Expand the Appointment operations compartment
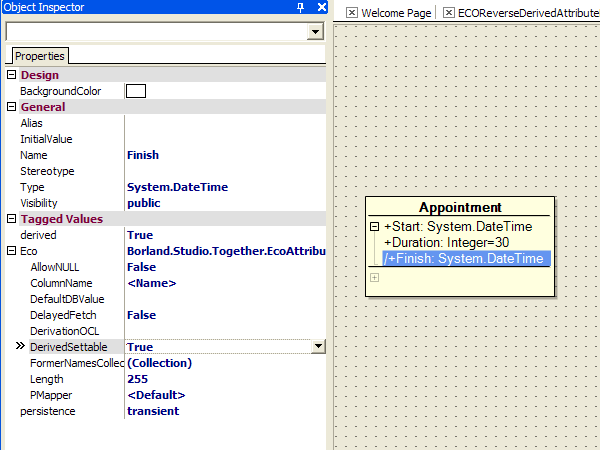The height and width of the screenshot is (450, 600). coord(375,277)
